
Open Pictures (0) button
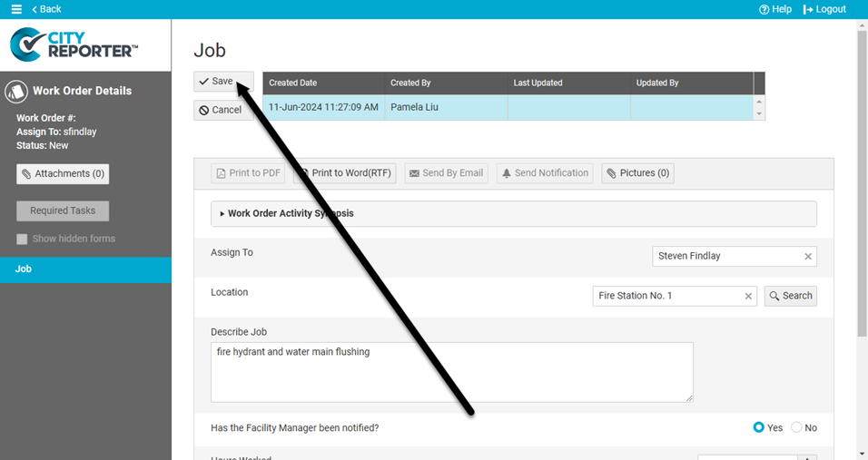(637, 173)
